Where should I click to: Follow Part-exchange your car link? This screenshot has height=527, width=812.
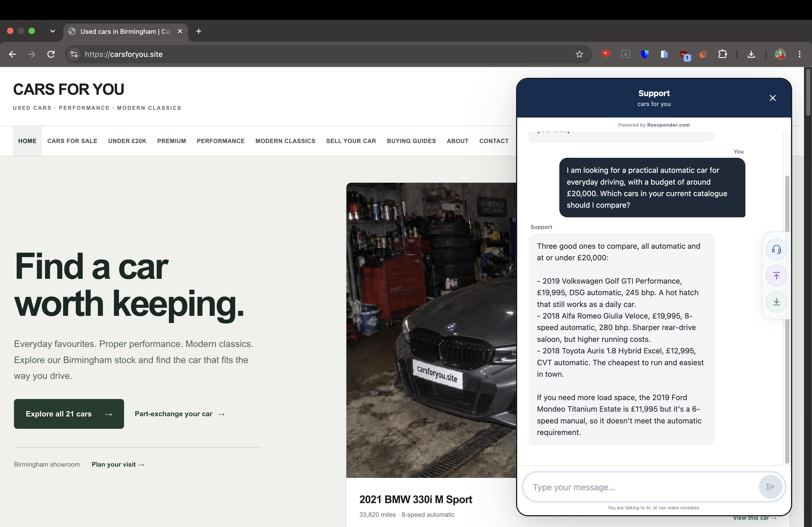tap(180, 414)
